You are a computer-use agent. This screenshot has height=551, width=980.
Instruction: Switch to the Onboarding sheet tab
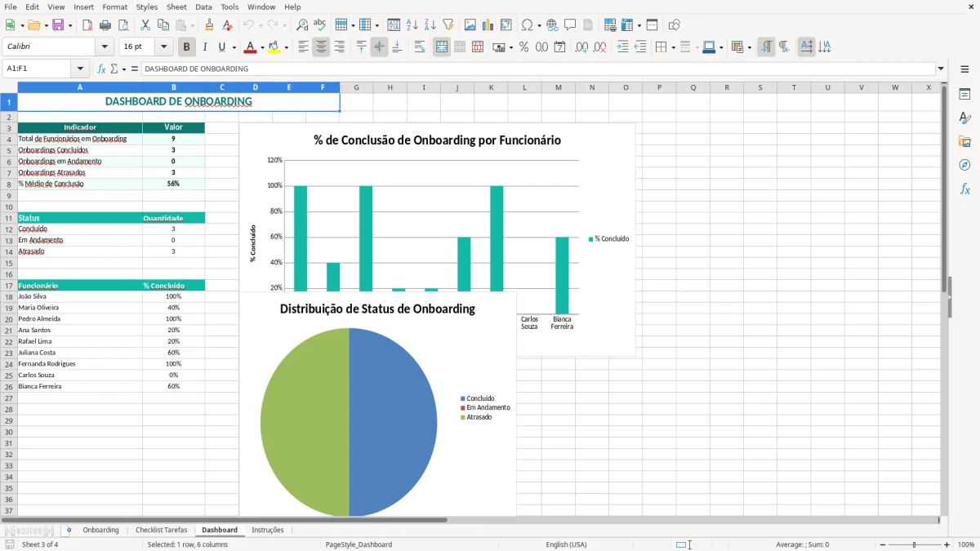tap(100, 530)
